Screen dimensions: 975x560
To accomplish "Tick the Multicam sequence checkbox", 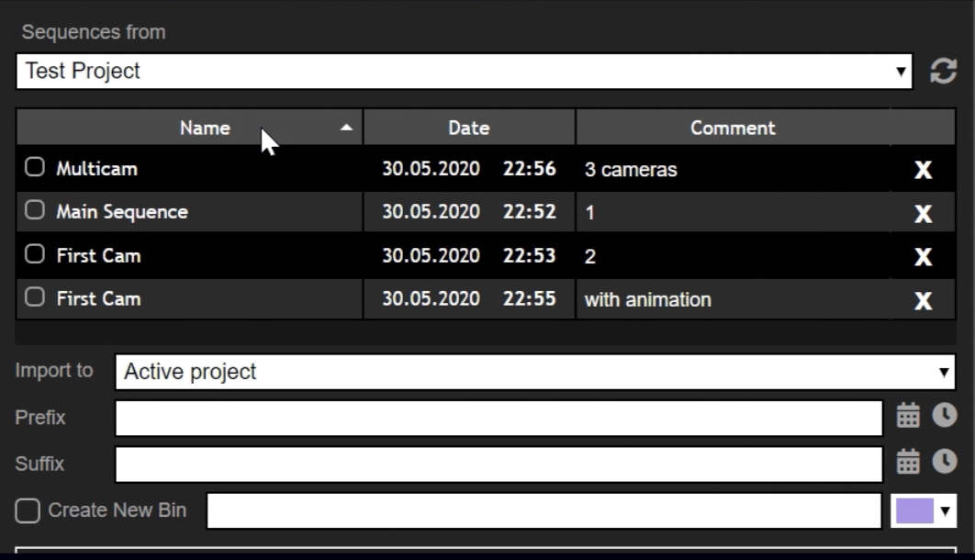I will click(35, 167).
